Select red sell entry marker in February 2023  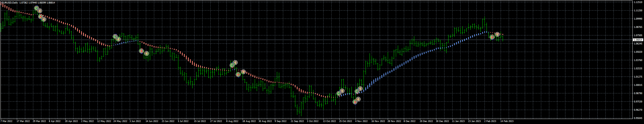coord(492,37)
